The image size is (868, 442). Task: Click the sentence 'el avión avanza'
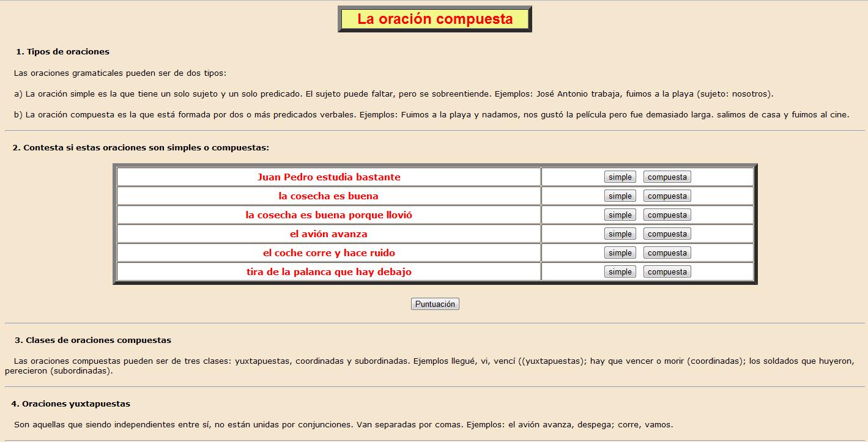click(x=328, y=234)
